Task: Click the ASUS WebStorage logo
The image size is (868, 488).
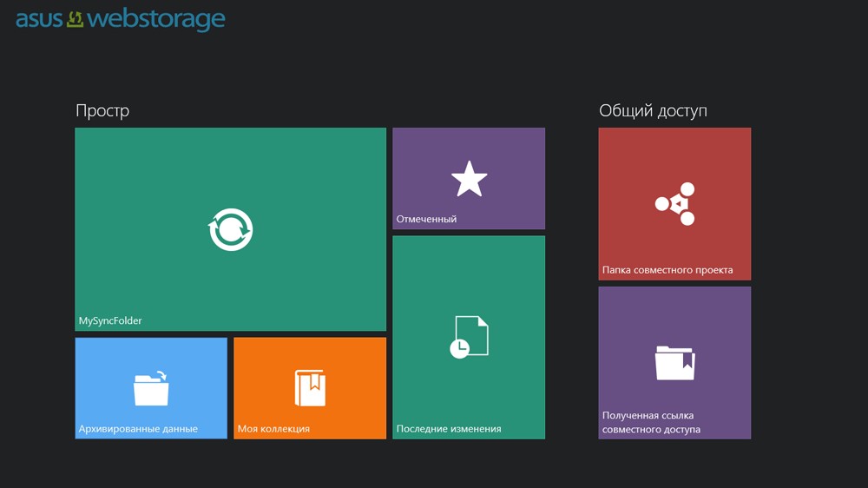Action: 121,19
